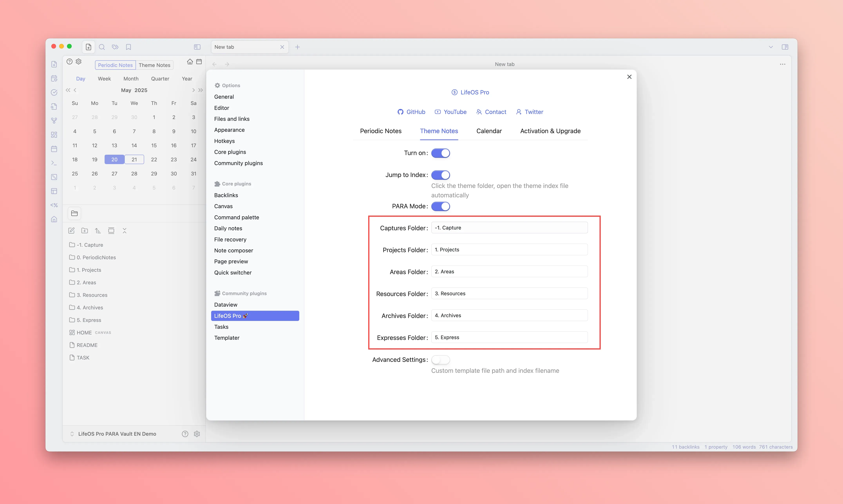Enable the Advanced Settings toggle
The width and height of the screenshot is (843, 504).
pyautogui.click(x=440, y=360)
